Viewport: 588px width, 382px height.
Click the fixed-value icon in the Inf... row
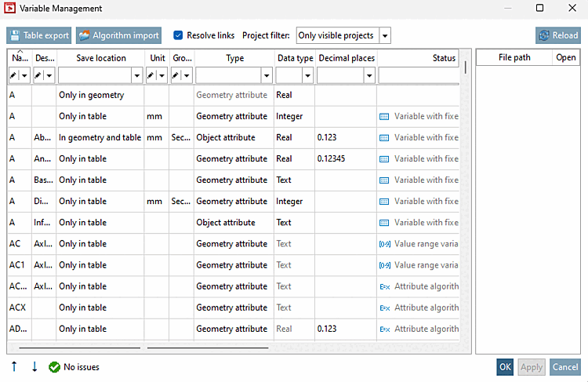point(384,223)
